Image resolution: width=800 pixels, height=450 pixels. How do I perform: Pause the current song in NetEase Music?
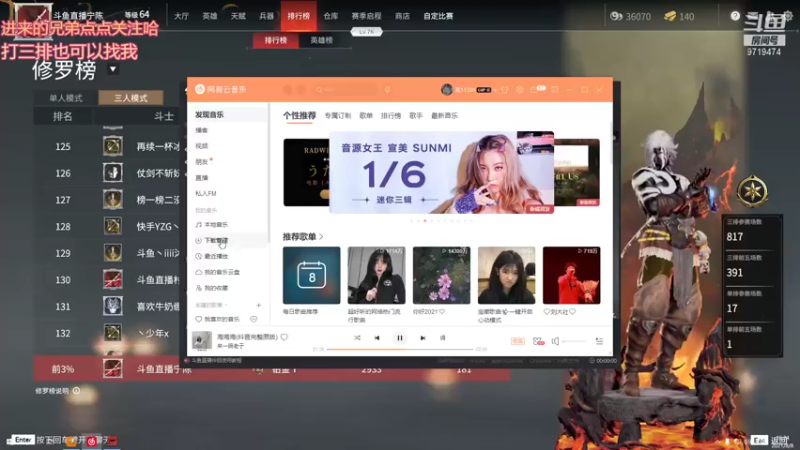[x=399, y=338]
